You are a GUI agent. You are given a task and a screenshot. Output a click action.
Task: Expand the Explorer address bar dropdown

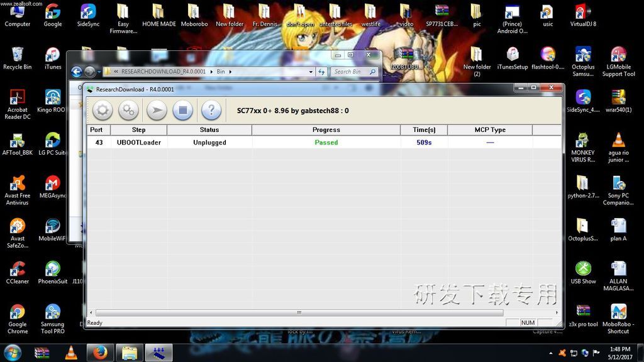311,72
